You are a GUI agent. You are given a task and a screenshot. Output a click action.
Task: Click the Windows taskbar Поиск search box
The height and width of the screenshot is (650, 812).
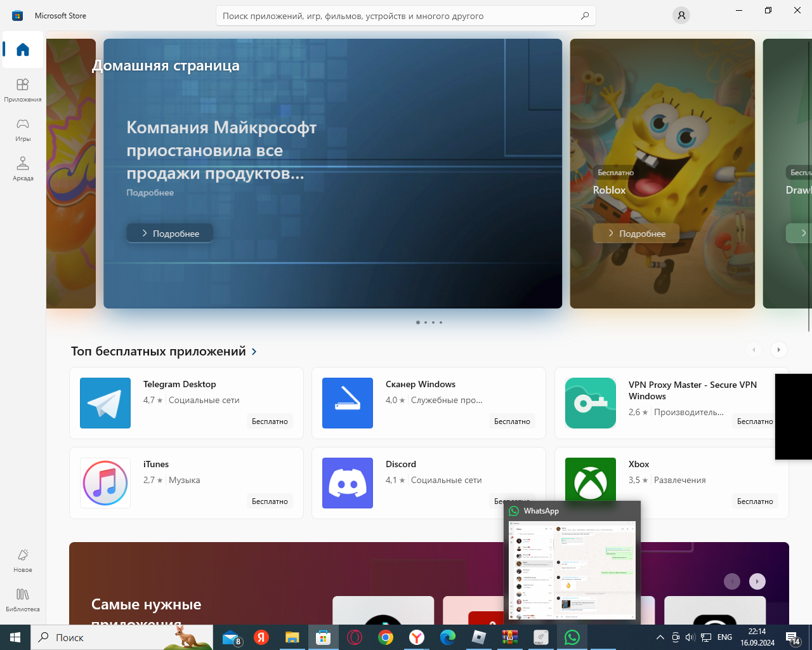[x=122, y=637]
